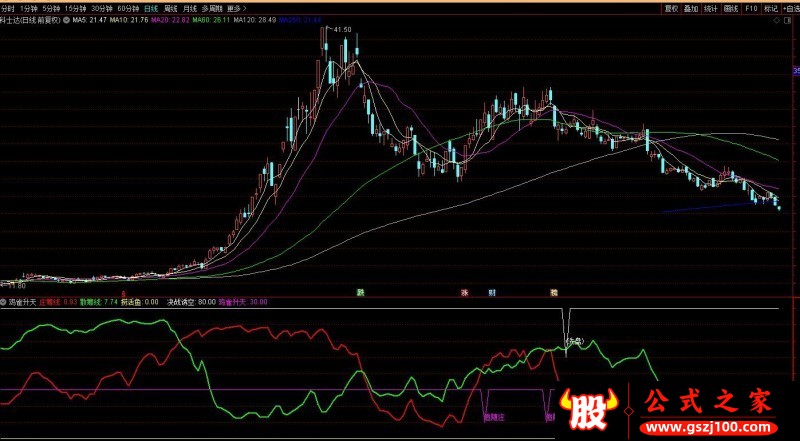Switch to the 周线 weekly tab
This screenshot has width=800, height=441.
(170, 9)
